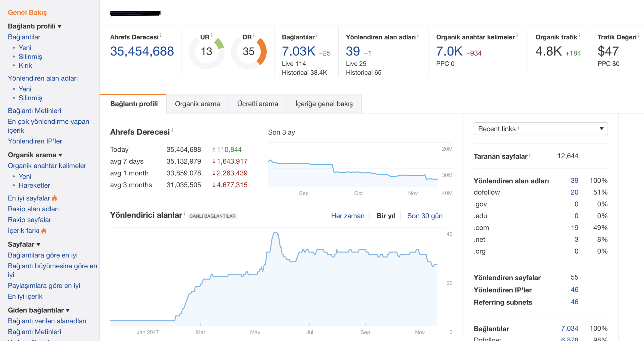Click the 7,034 Bağlantılar count
Viewport: 644px width, 341px height.
tap(569, 328)
